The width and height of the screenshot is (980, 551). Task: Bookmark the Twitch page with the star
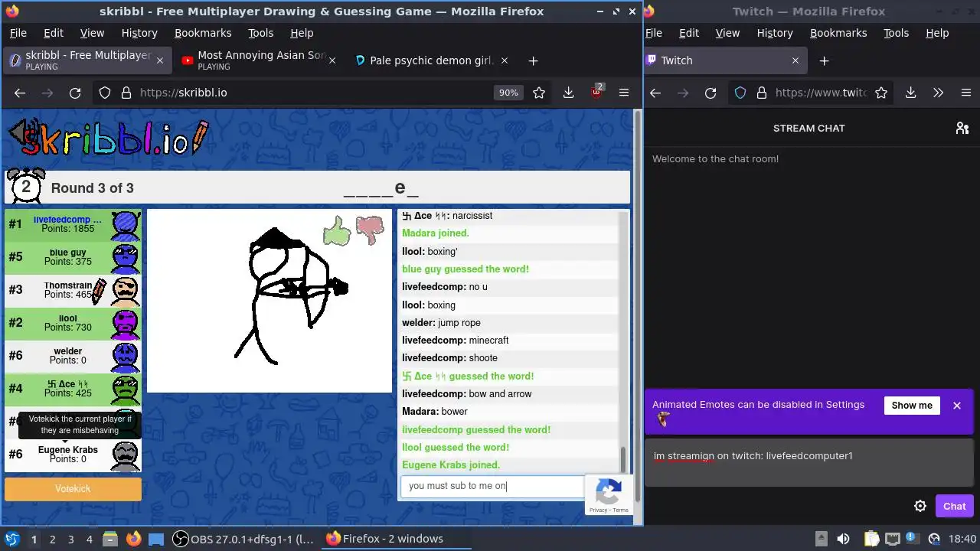pyautogui.click(x=881, y=93)
